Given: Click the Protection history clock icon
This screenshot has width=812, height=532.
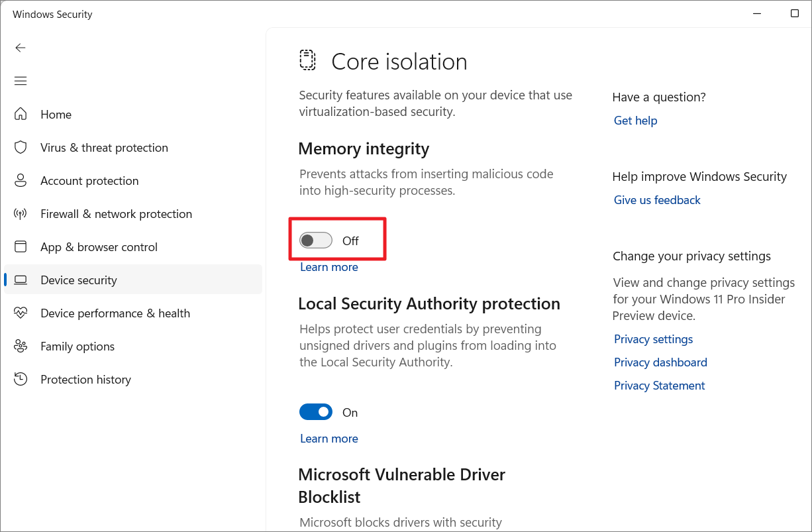Looking at the screenshot, I should 21,379.
